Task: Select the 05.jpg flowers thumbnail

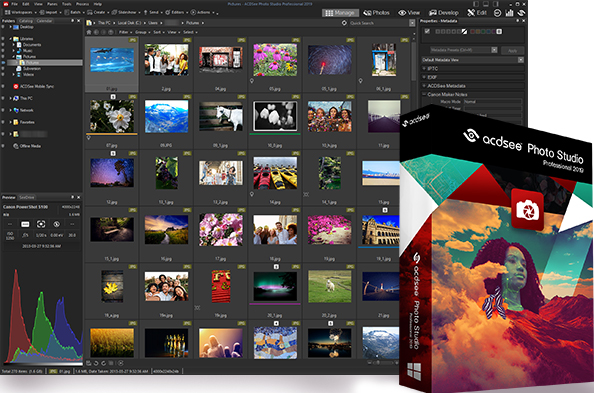Action: [x=275, y=60]
